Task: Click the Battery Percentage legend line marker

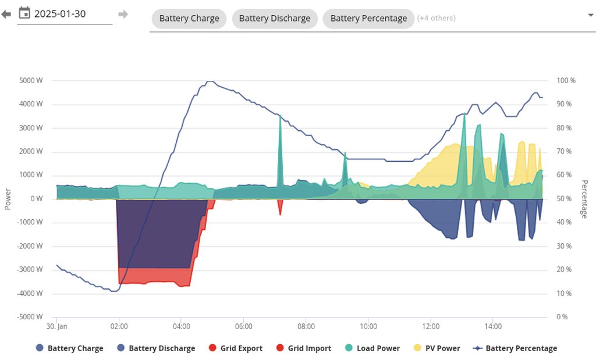Action: click(x=477, y=348)
